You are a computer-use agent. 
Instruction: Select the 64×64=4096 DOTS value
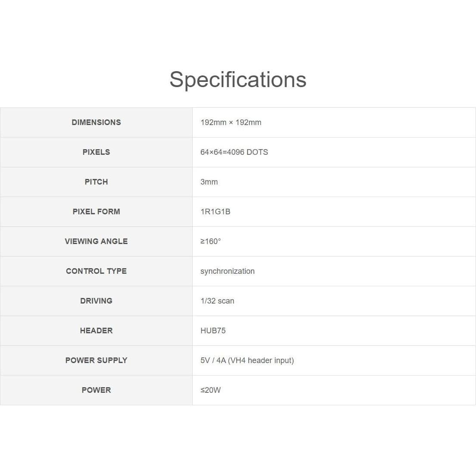[234, 152]
